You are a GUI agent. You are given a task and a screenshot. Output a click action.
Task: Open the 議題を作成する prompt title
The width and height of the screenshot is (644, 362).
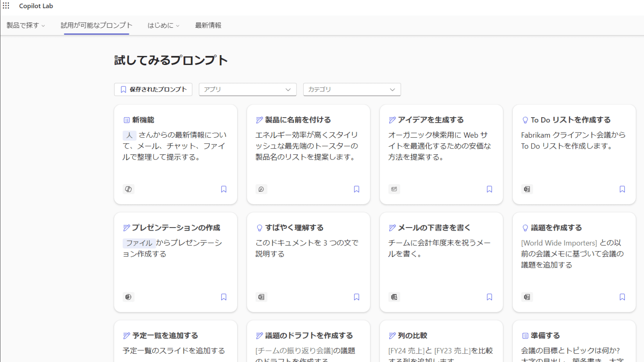pyautogui.click(x=556, y=228)
